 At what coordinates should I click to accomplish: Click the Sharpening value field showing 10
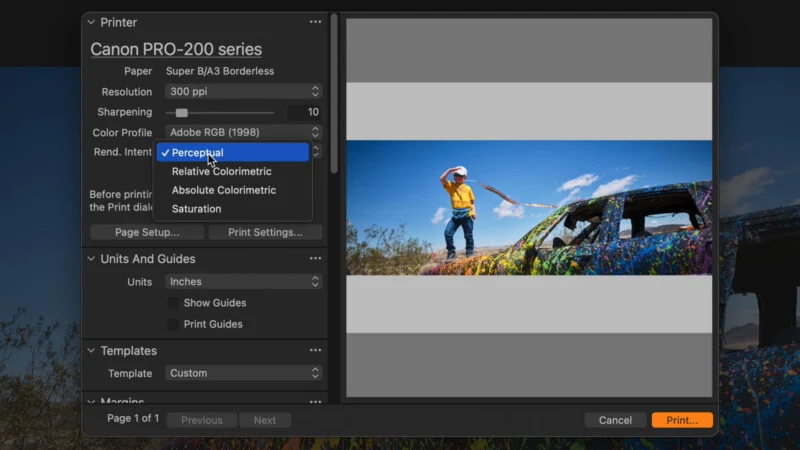(304, 112)
